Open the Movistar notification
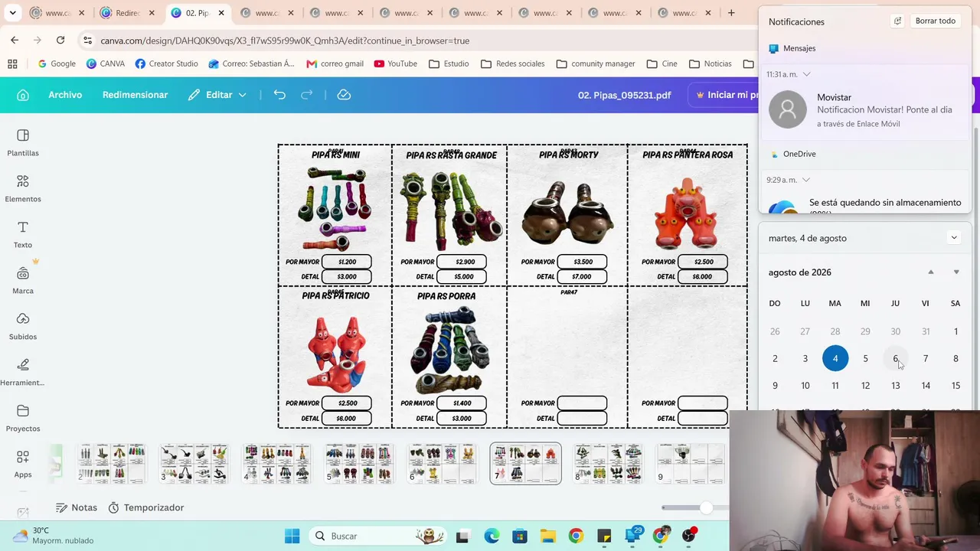 [x=865, y=109]
